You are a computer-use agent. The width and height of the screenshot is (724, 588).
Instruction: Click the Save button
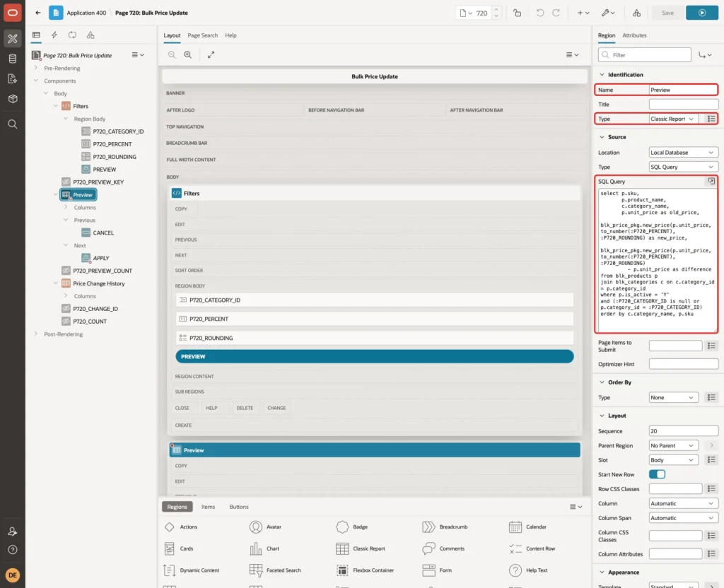(x=667, y=13)
